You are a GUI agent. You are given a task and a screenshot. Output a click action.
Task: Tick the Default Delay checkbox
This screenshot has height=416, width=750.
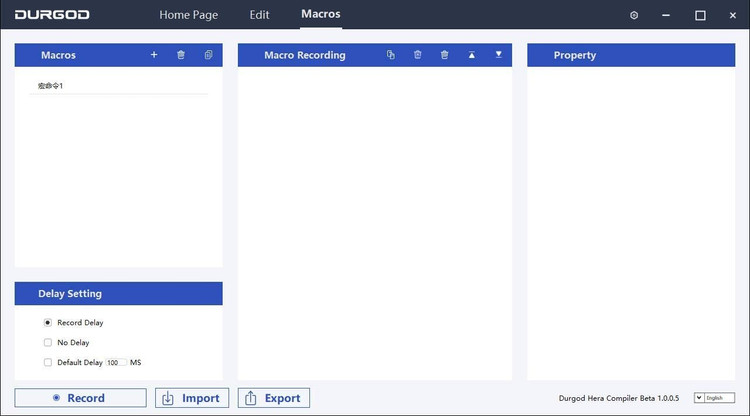click(x=48, y=363)
